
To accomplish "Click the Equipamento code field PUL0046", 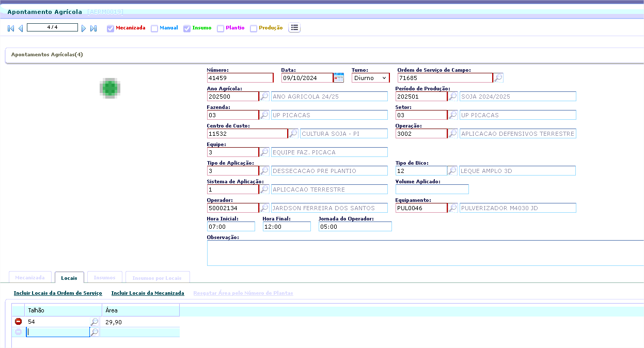I will point(421,208).
